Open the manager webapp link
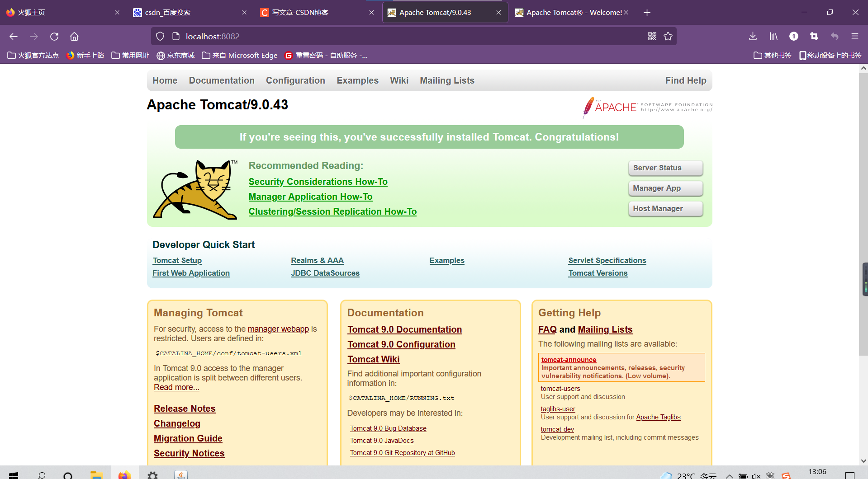Screen dimensions: 868x479 [x=278, y=329]
